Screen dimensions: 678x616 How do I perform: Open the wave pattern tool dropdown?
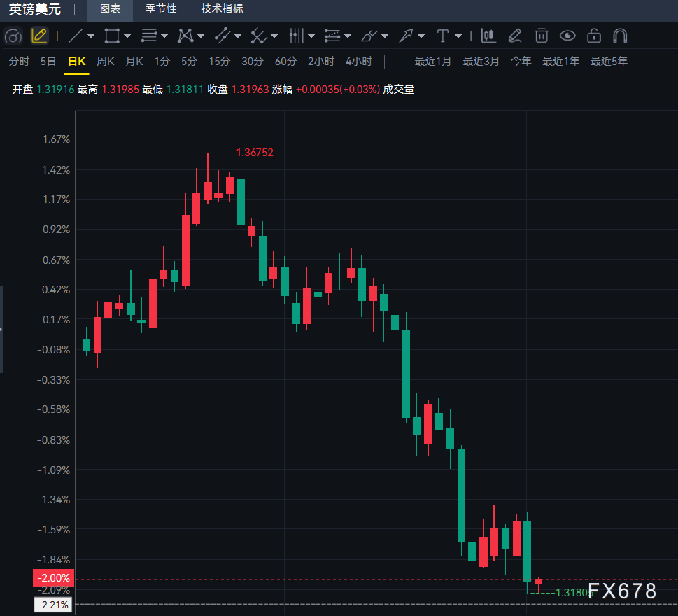coord(201,36)
